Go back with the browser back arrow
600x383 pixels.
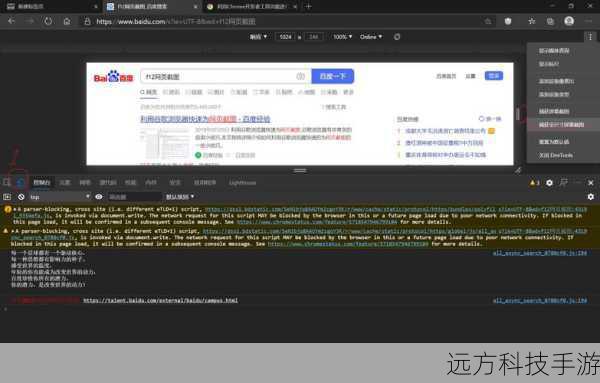tap(11, 21)
